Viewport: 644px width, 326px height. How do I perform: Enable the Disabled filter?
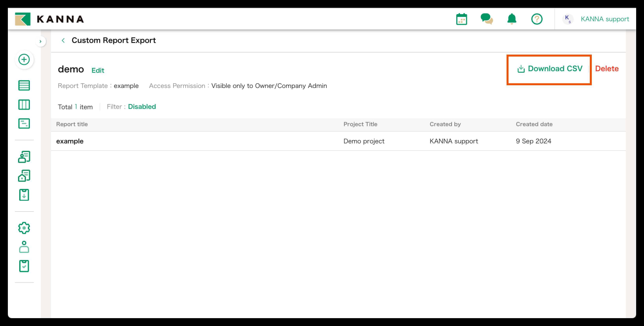(x=142, y=106)
